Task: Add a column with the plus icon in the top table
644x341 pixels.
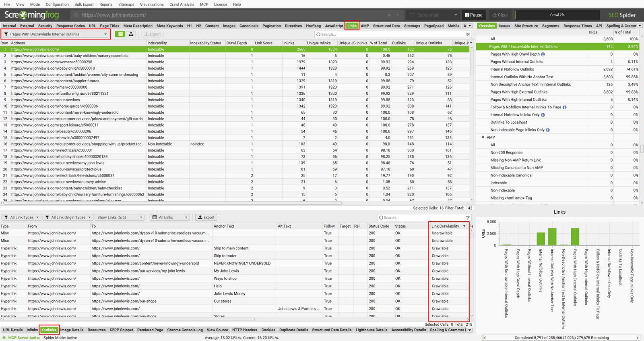Action: click(x=471, y=43)
